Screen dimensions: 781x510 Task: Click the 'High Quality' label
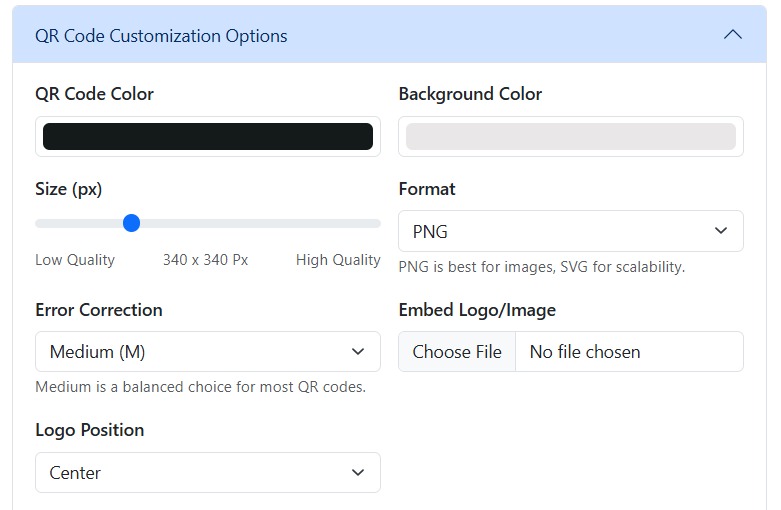click(338, 260)
